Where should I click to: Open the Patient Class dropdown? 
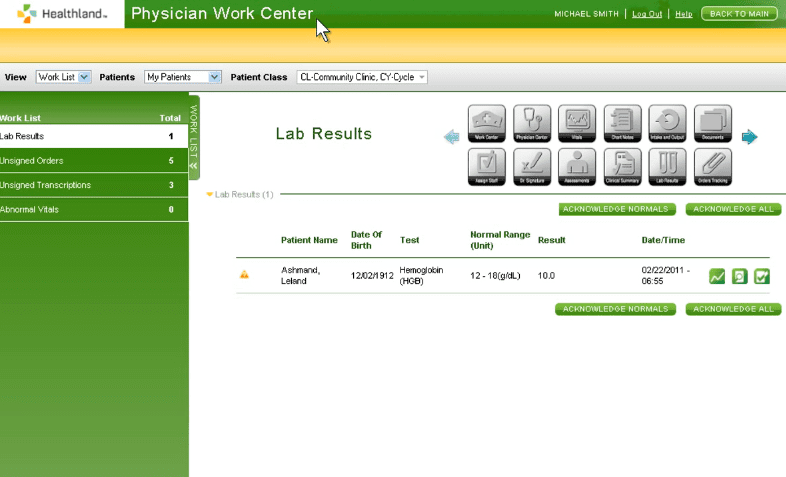coord(362,77)
